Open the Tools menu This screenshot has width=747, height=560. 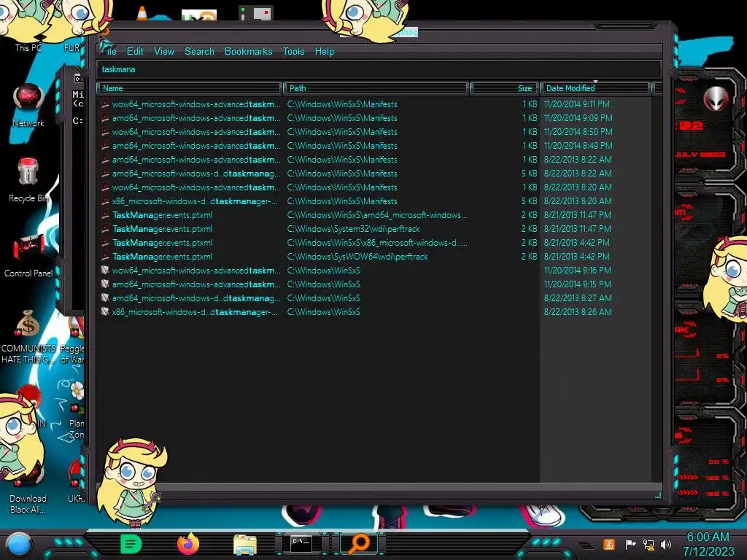tap(293, 52)
